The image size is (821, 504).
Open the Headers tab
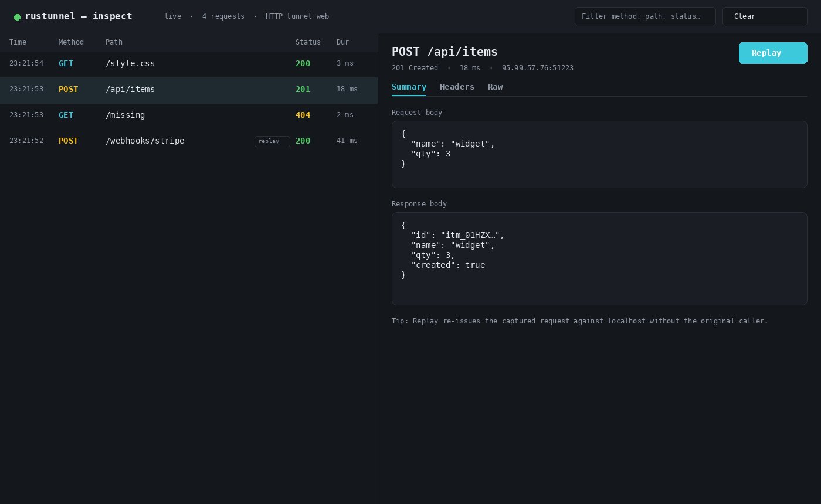click(x=457, y=87)
